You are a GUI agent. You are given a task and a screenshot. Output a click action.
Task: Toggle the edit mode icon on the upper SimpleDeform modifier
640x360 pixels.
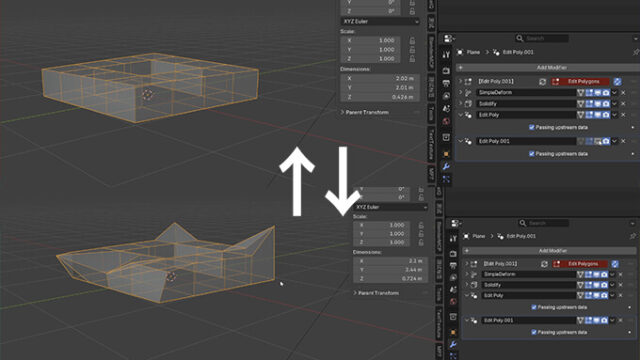(589, 93)
